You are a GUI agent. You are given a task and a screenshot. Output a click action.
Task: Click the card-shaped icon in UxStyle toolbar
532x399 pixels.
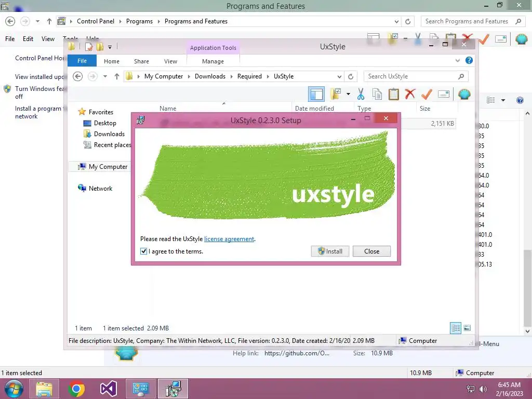[x=444, y=94]
